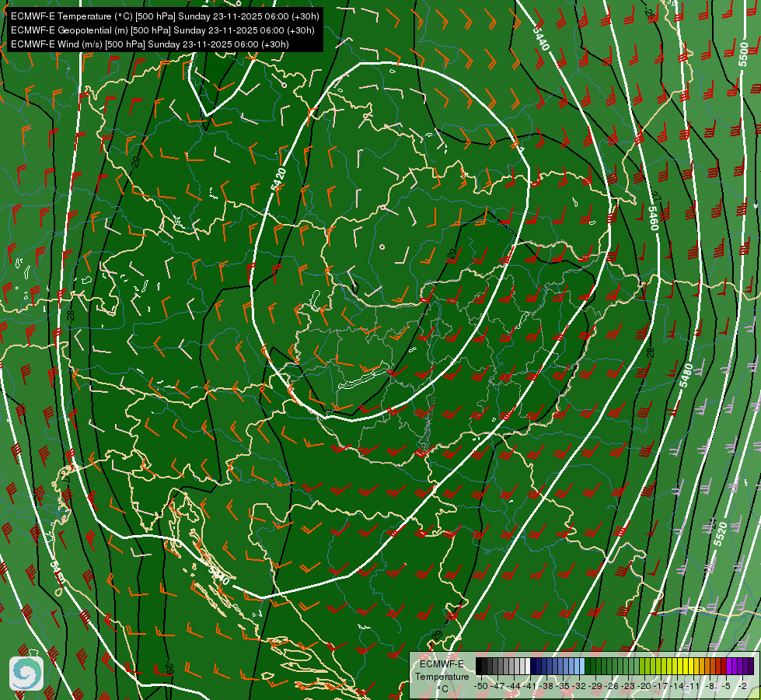Click the -44 tick label in the color bar

click(513, 686)
